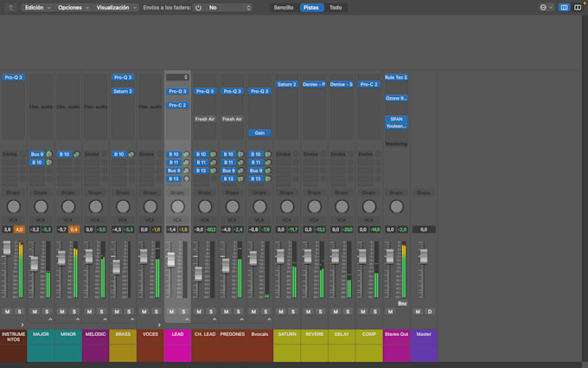Click the Bus 9 send knob on PREGONES strip
Viewport: 588px width, 368px height.
point(240,171)
